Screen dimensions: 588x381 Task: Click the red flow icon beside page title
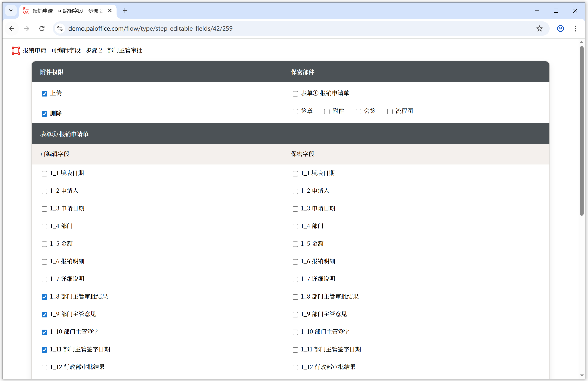tap(16, 50)
